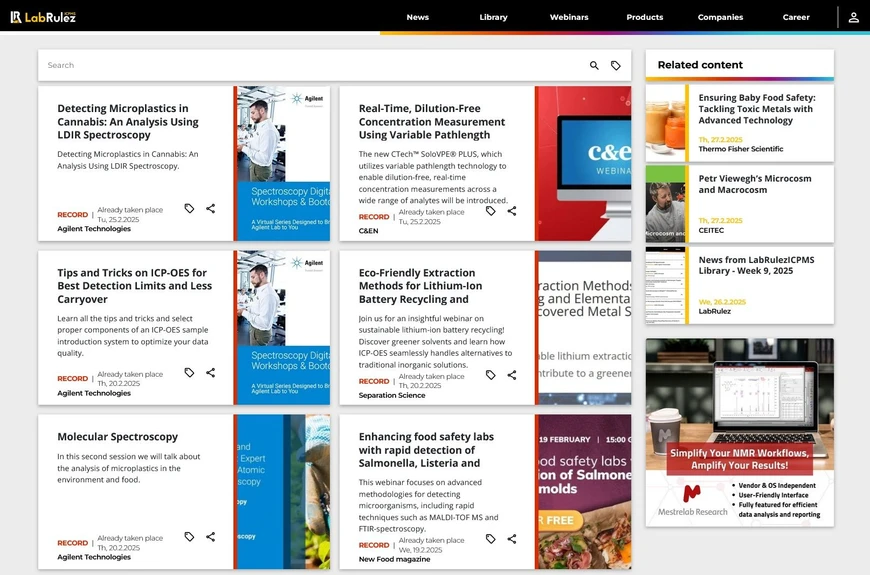The width and height of the screenshot is (870, 575).
Task: Click tag icon on Detecting Microplastics card
Action: click(189, 209)
